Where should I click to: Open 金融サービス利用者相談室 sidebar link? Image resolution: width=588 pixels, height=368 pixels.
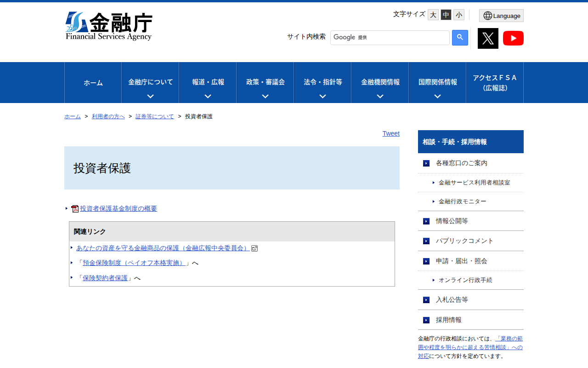coord(474,183)
